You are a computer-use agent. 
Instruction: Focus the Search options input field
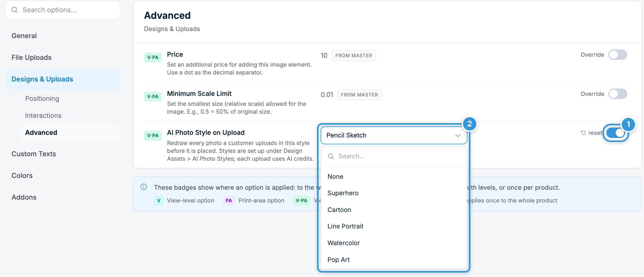[63, 10]
